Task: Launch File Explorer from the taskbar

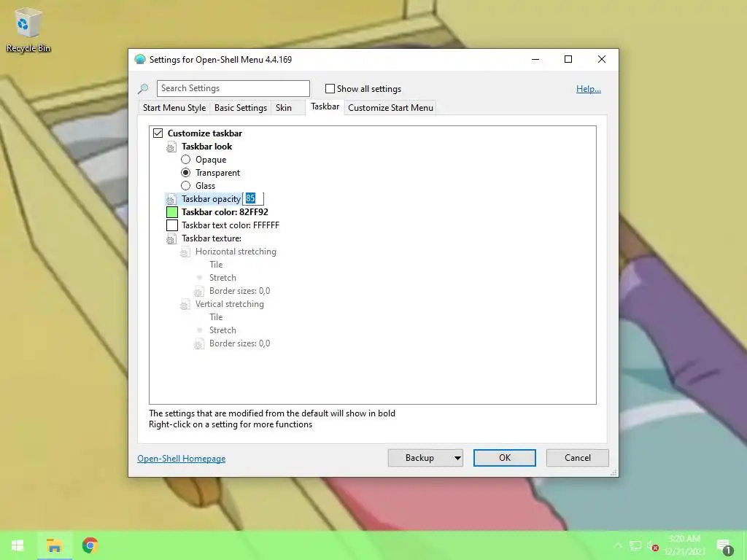Action: point(54,545)
